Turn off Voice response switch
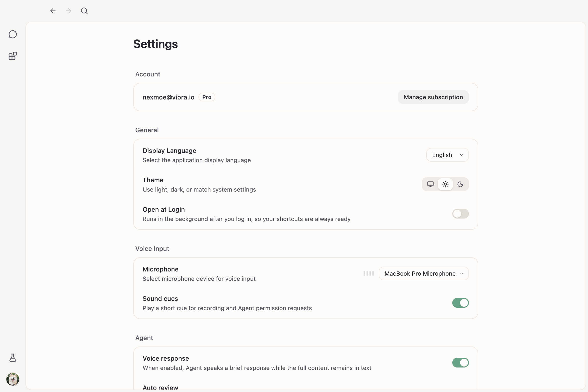Screen dimensions: 588x392 point(460,363)
